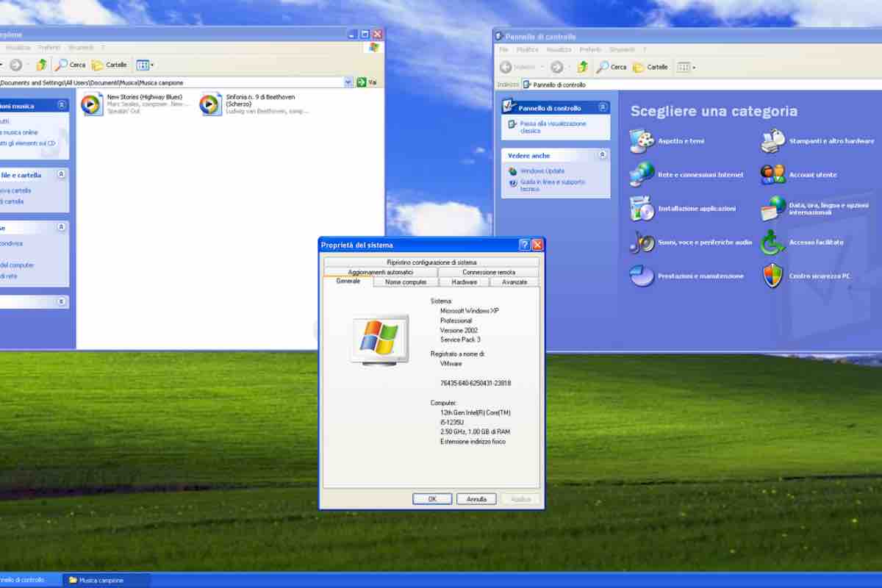
Task: Click the Musica campione taskbar button
Action: pyautogui.click(x=107, y=580)
